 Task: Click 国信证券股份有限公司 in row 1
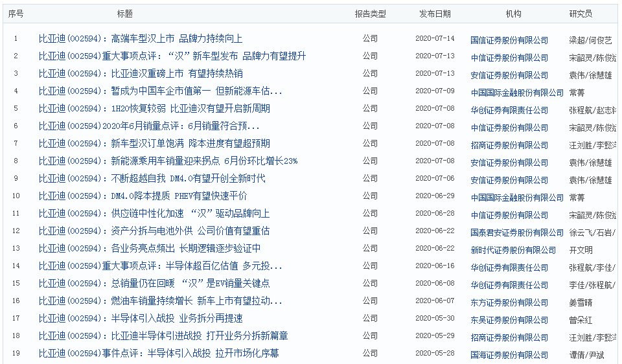[x=509, y=40]
